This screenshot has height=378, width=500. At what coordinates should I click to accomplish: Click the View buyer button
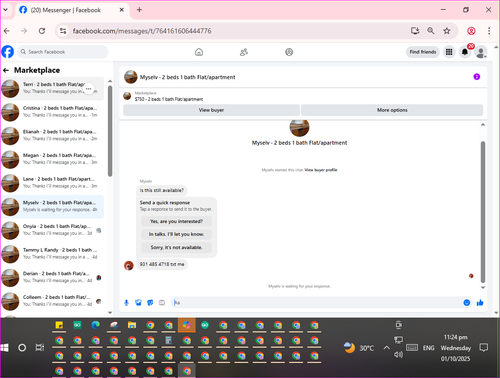[211, 110]
